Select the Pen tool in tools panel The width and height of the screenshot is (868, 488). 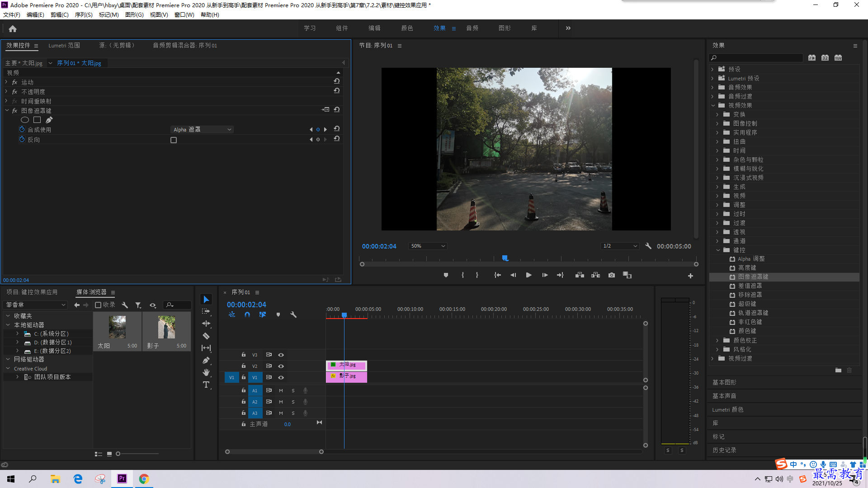[206, 360]
